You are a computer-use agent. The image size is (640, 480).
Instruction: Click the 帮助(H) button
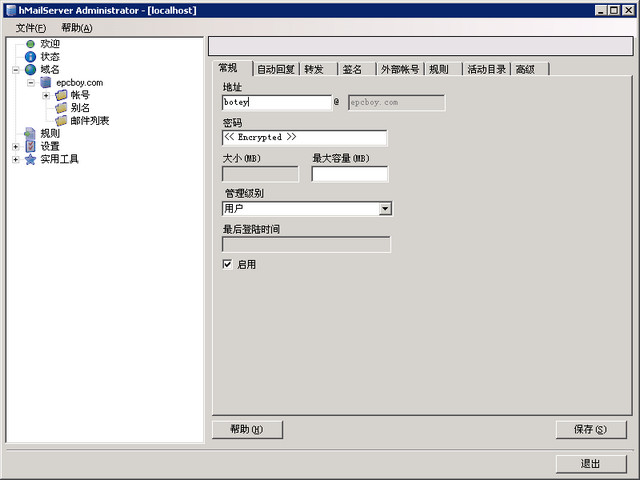[x=247, y=429]
